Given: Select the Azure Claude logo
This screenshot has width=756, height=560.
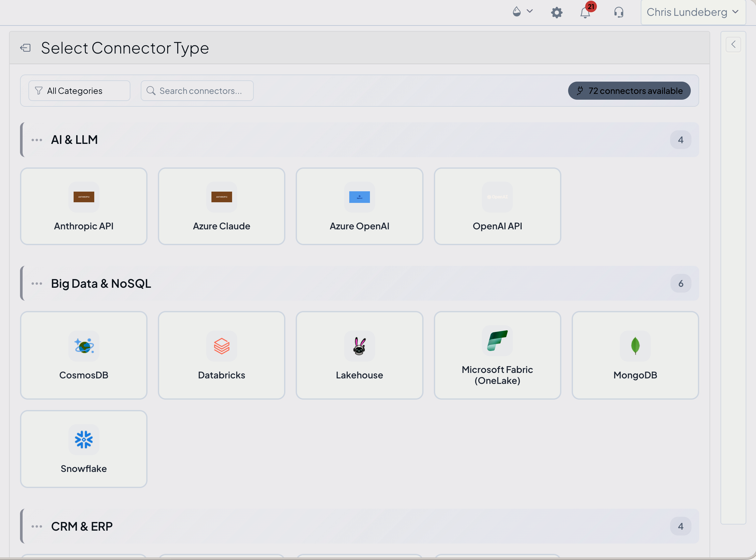Looking at the screenshot, I should click(222, 197).
